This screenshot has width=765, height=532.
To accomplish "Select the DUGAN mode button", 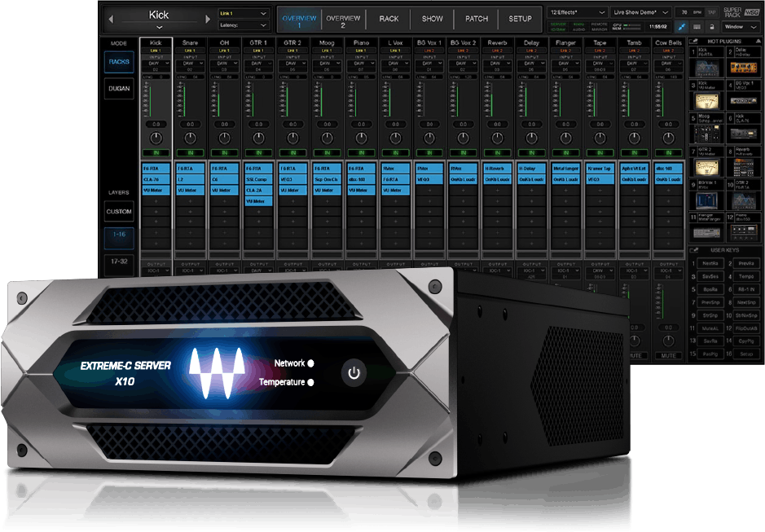I will click(118, 90).
